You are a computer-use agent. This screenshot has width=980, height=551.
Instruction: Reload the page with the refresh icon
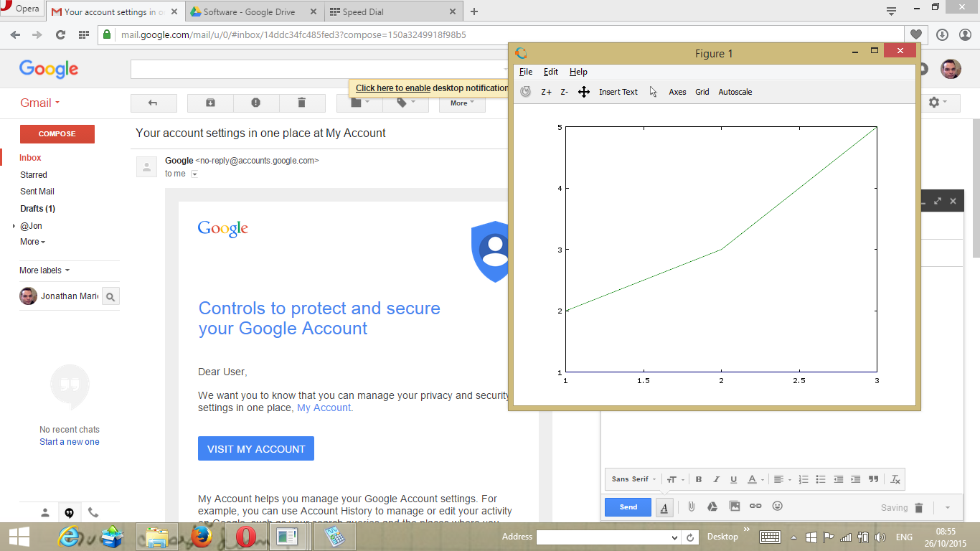[60, 34]
